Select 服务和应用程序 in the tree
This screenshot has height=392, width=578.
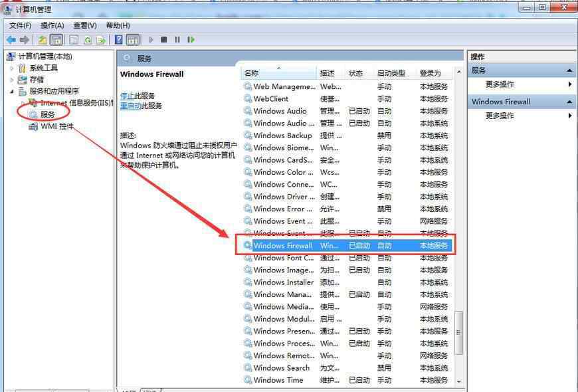click(x=54, y=91)
